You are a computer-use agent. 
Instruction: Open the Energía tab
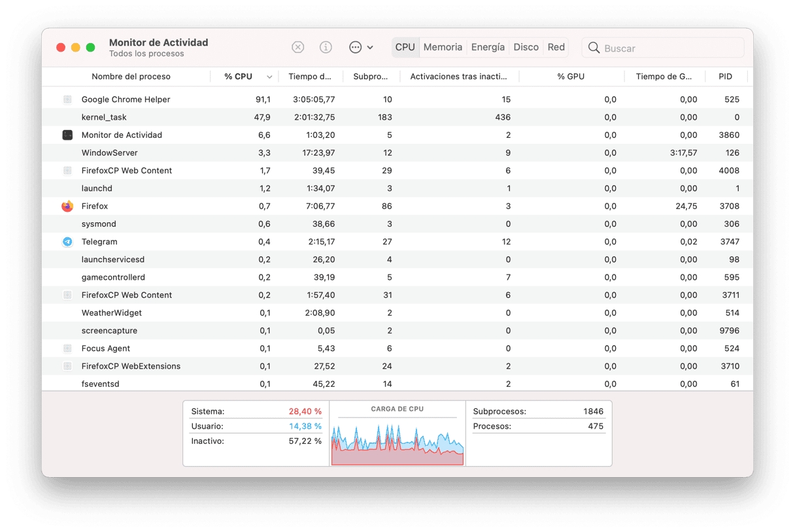tap(488, 47)
